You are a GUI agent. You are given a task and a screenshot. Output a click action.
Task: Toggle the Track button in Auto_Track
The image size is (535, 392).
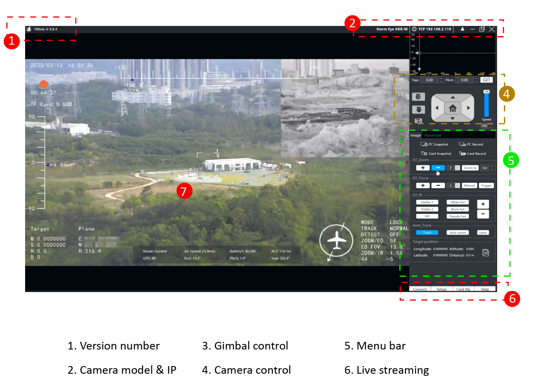pos(427,233)
